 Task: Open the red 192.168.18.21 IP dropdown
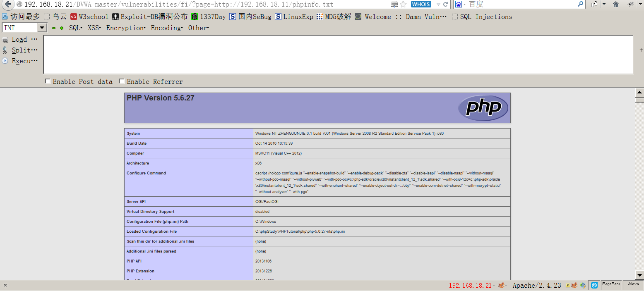pos(472,285)
